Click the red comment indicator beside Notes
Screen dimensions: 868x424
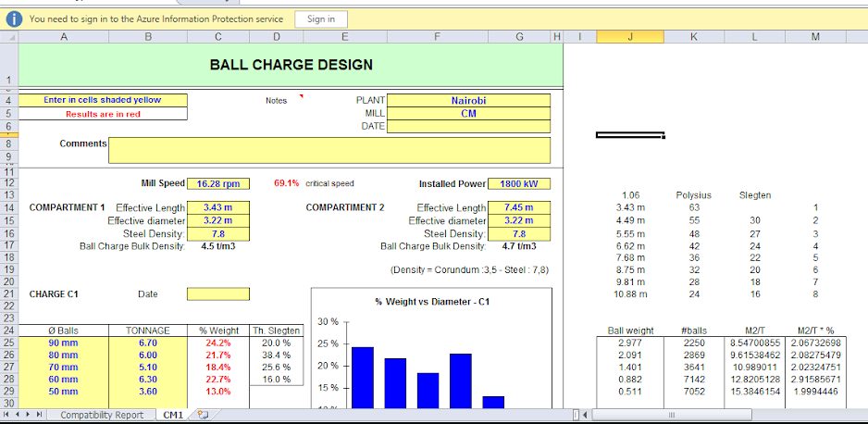click(301, 96)
